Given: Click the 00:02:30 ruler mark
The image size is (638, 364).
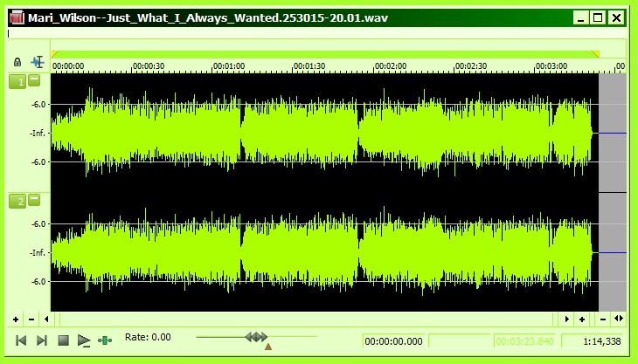Looking at the screenshot, I should coord(471,65).
